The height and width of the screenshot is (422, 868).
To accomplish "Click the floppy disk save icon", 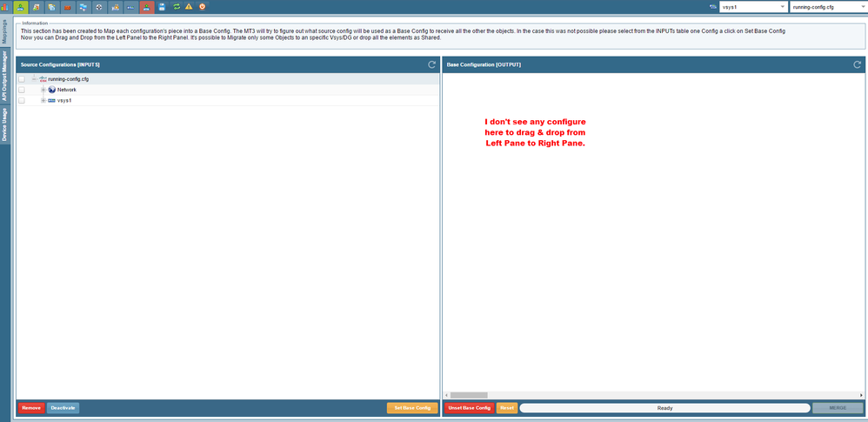I will 162,7.
